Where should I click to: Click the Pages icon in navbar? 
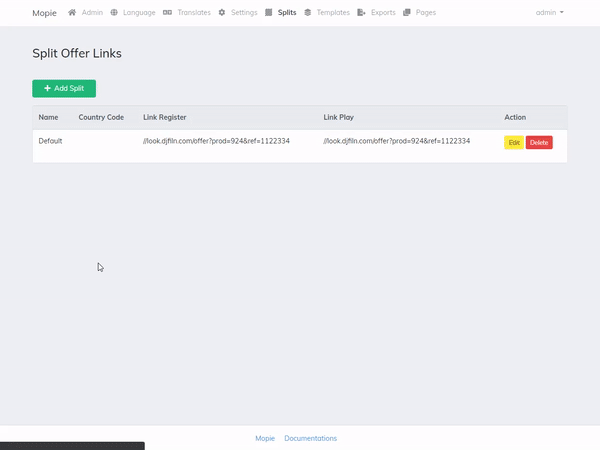click(x=407, y=13)
